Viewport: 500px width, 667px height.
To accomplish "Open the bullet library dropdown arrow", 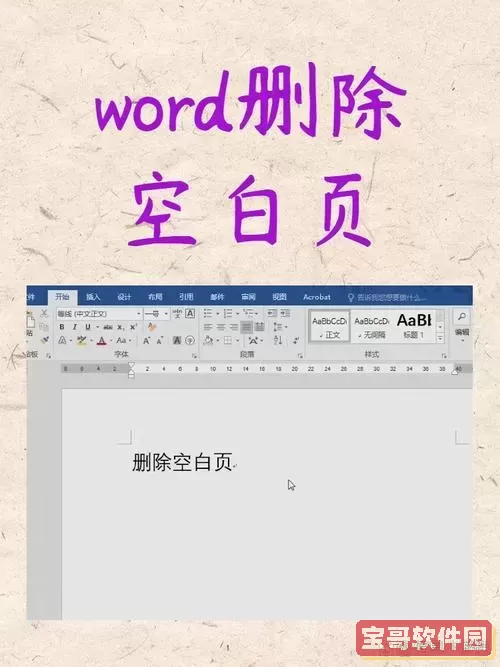I will click(x=217, y=314).
